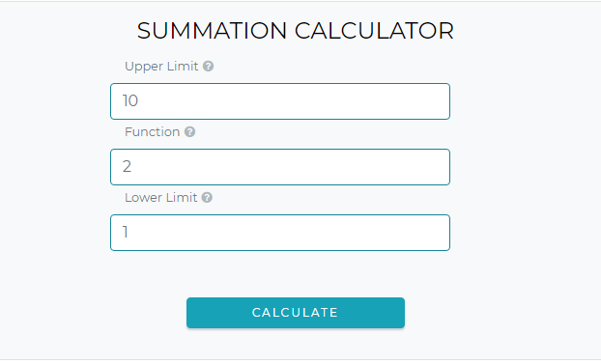Place cursor on the value 10
Viewport: 601px width, 364px height.
coord(130,100)
